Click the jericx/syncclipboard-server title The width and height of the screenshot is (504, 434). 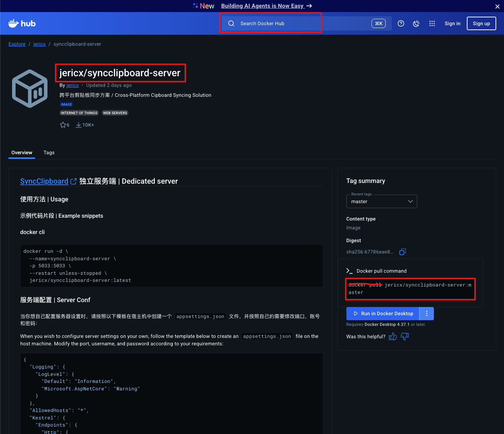(x=120, y=73)
